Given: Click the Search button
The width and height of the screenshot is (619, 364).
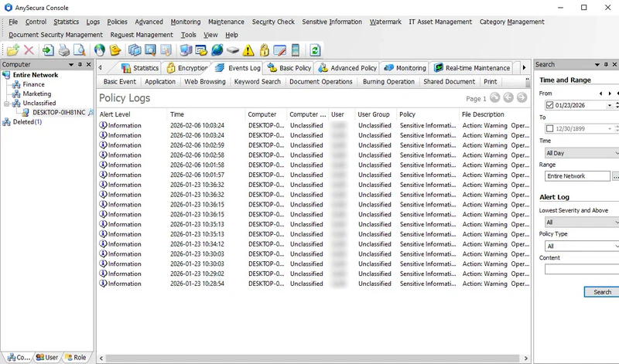Looking at the screenshot, I should click(x=602, y=292).
